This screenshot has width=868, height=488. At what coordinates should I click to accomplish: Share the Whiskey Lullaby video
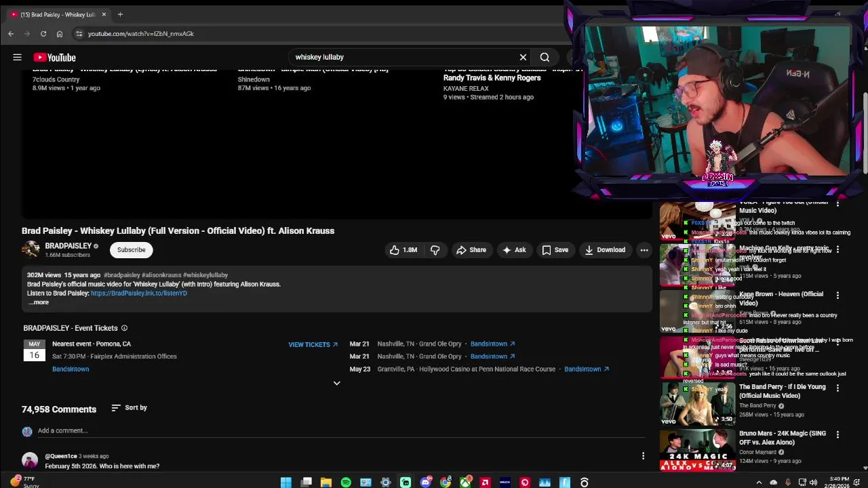pos(471,250)
